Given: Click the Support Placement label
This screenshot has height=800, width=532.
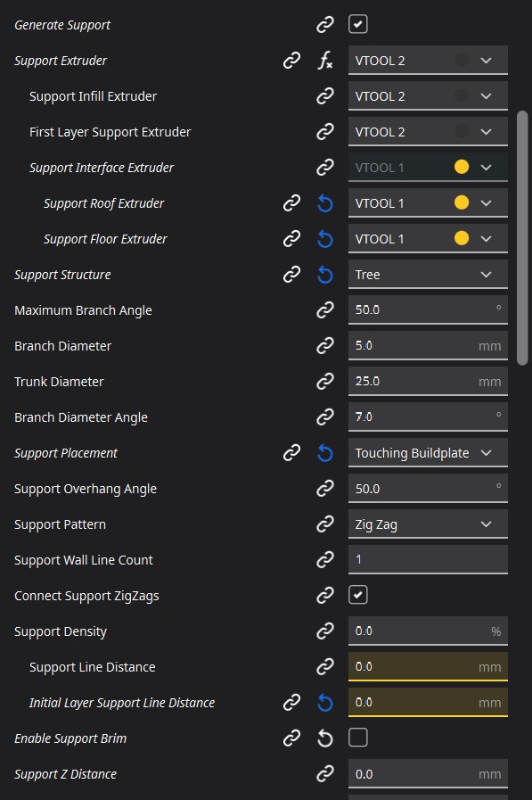Looking at the screenshot, I should [x=66, y=452].
